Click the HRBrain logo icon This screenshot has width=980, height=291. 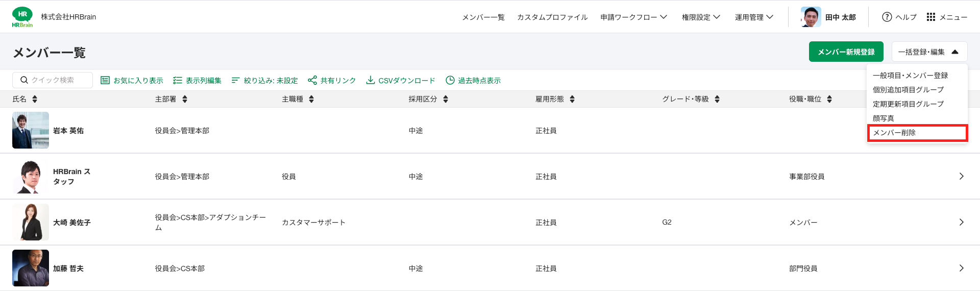click(22, 17)
